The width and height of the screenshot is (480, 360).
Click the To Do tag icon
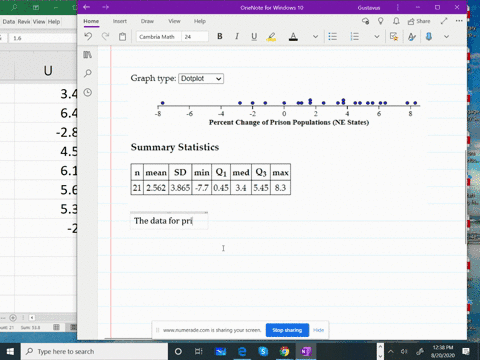click(394, 36)
